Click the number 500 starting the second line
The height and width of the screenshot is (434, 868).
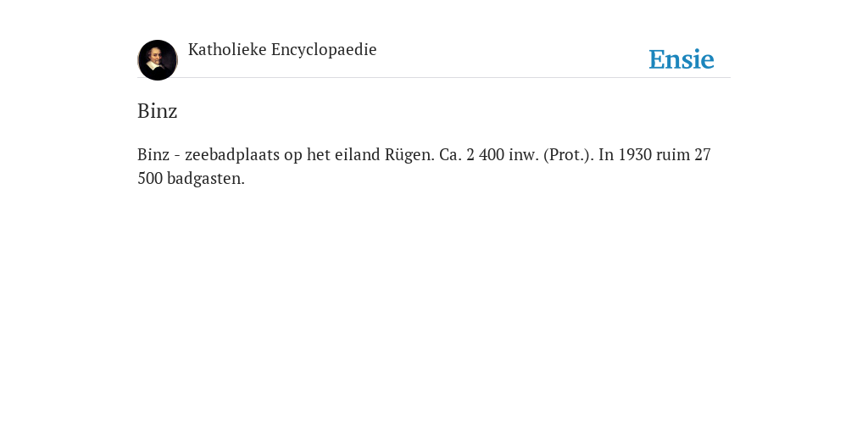coord(150,179)
